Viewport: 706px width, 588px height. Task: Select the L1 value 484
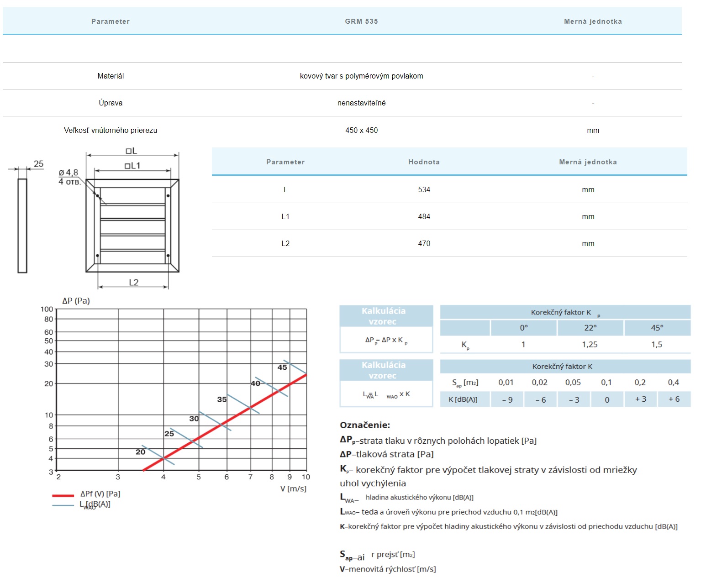pyautogui.click(x=424, y=217)
